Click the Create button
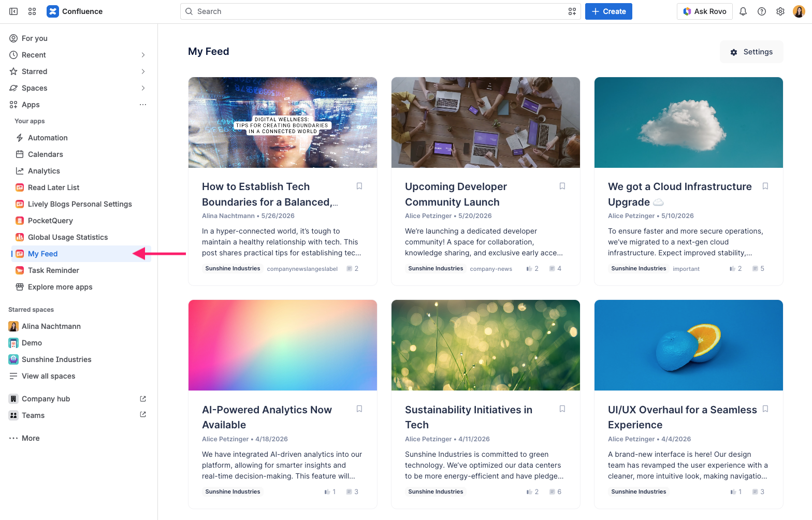This screenshot has width=812, height=520. pos(608,11)
